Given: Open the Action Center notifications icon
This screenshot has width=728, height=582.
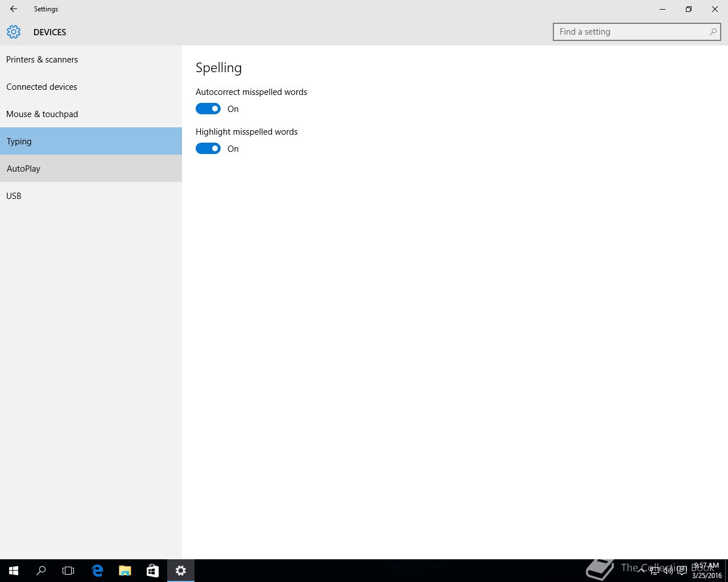Looking at the screenshot, I should 682,571.
